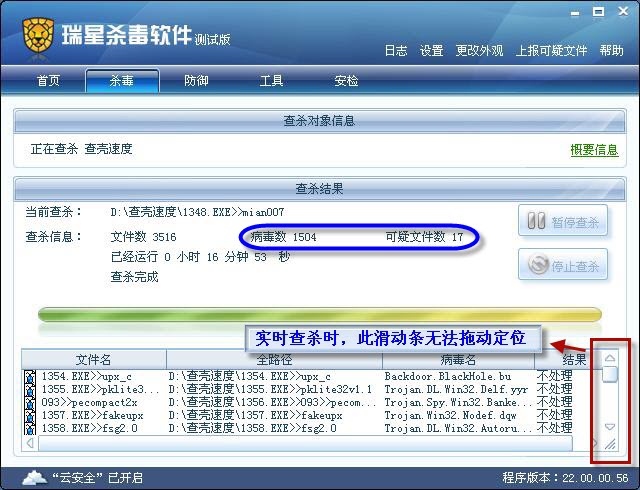Click the 病毒数 1504 count

283,237
